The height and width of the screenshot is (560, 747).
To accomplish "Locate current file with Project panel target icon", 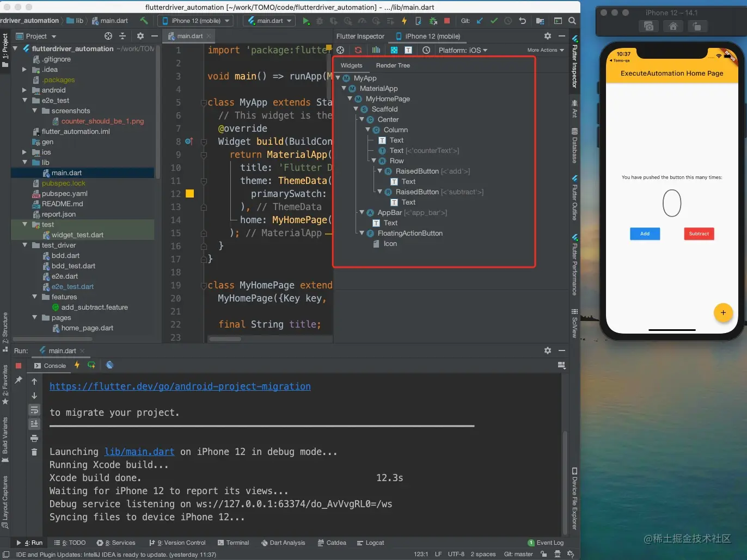I will pyautogui.click(x=108, y=36).
